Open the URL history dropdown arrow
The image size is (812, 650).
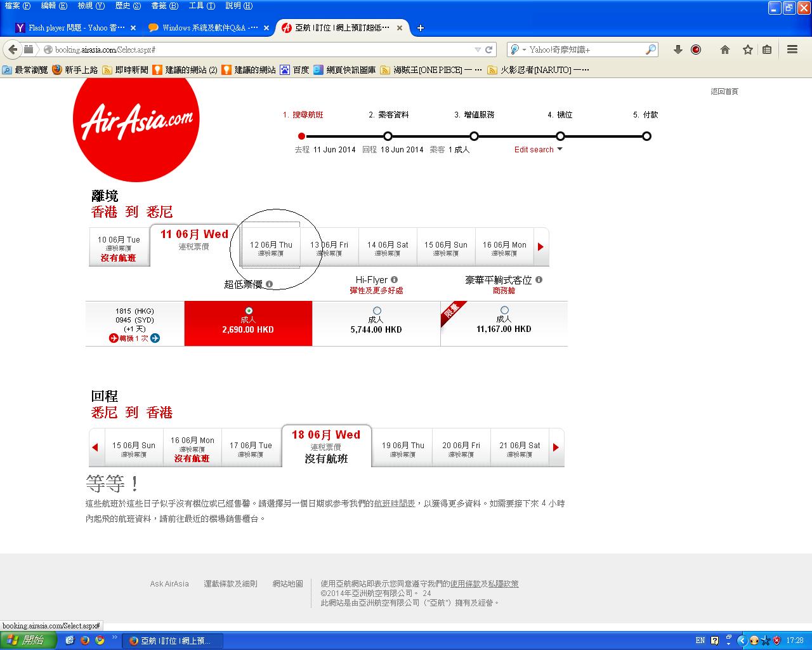(478, 50)
